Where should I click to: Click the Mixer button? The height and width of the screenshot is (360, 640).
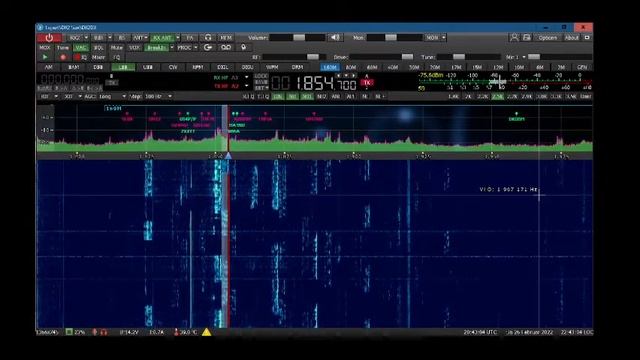coord(98,58)
